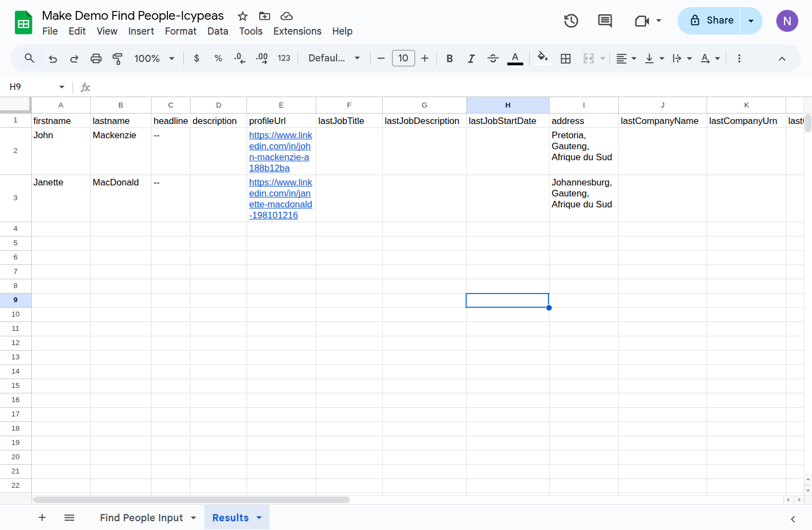
Task: Click the Share button
Action: tap(709, 21)
